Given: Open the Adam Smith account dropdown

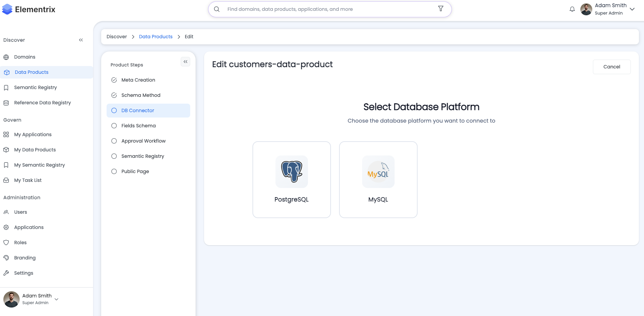Looking at the screenshot, I should 632,9.
